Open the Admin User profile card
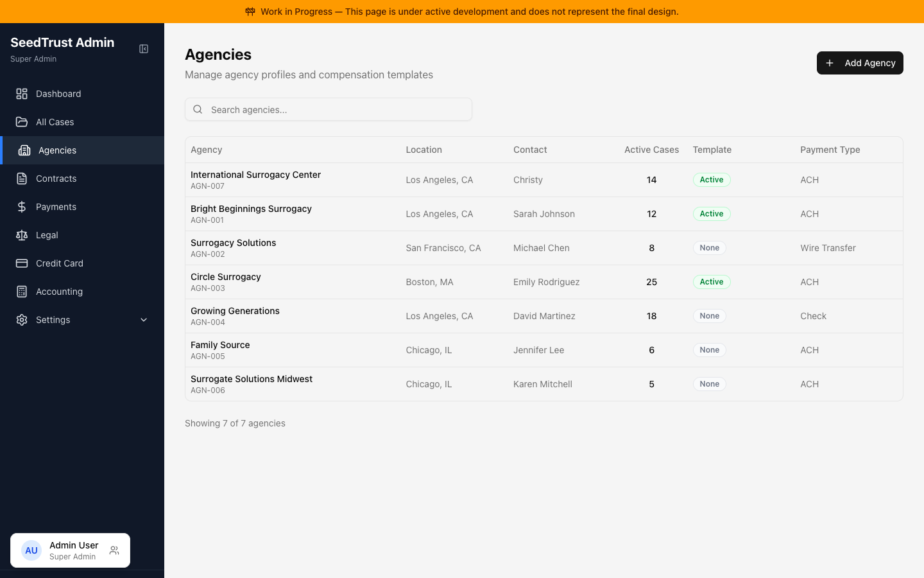Viewport: 924px width, 578px height. click(70, 550)
